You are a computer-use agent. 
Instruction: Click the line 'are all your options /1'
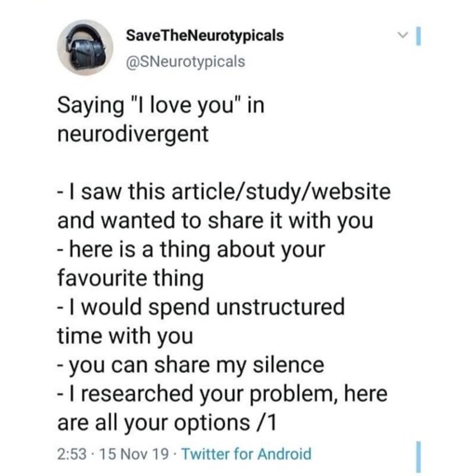[166, 423]
